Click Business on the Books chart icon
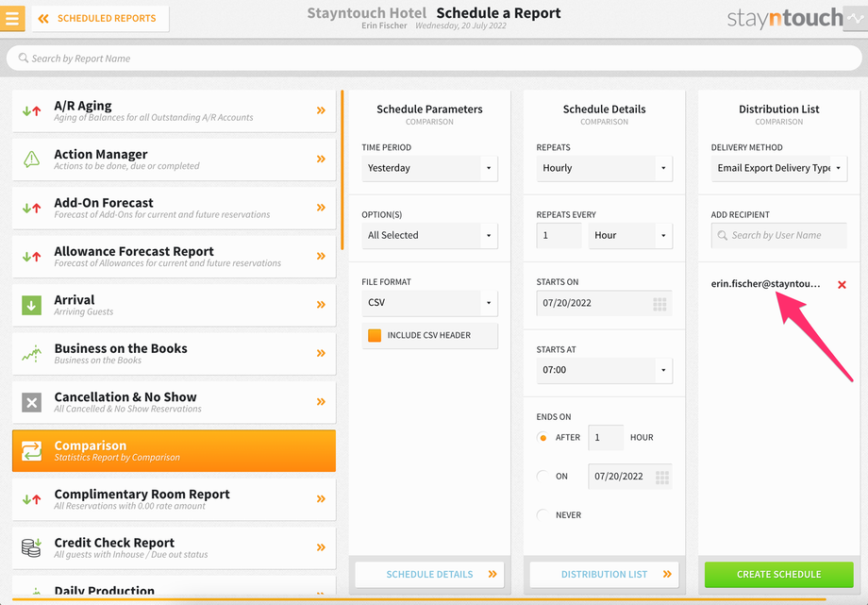Screen dimensions: 868x605 tap(31, 354)
